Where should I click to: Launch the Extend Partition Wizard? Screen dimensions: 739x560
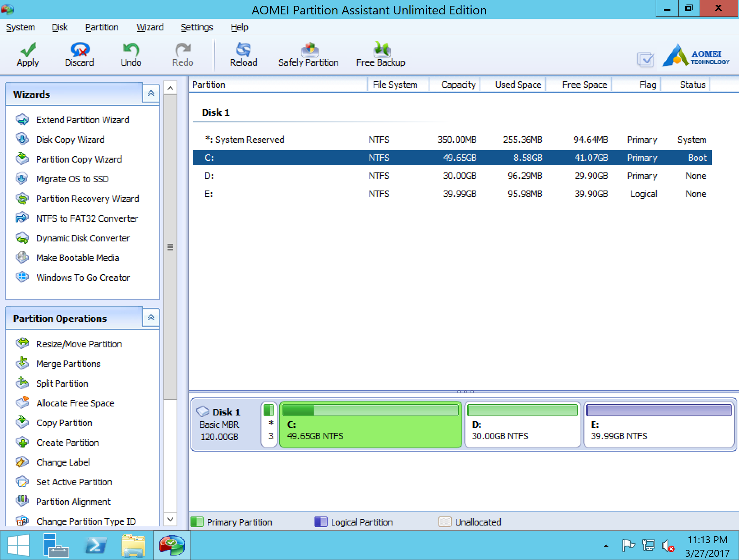coord(82,120)
